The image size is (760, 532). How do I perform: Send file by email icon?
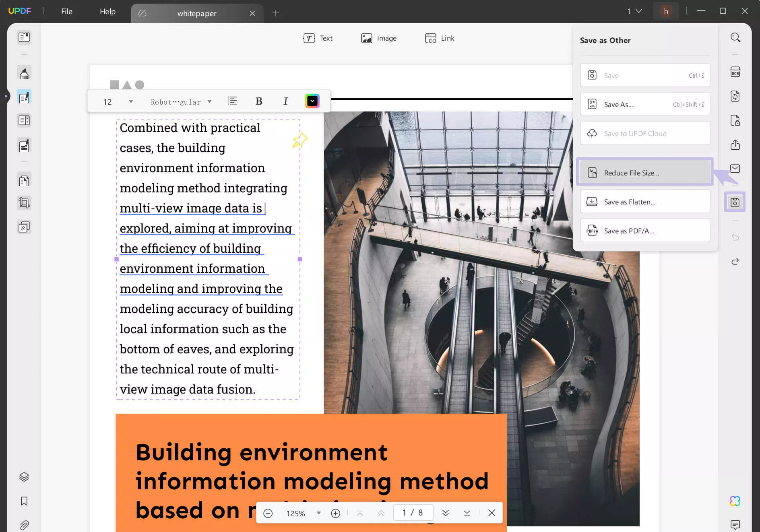pos(735,169)
